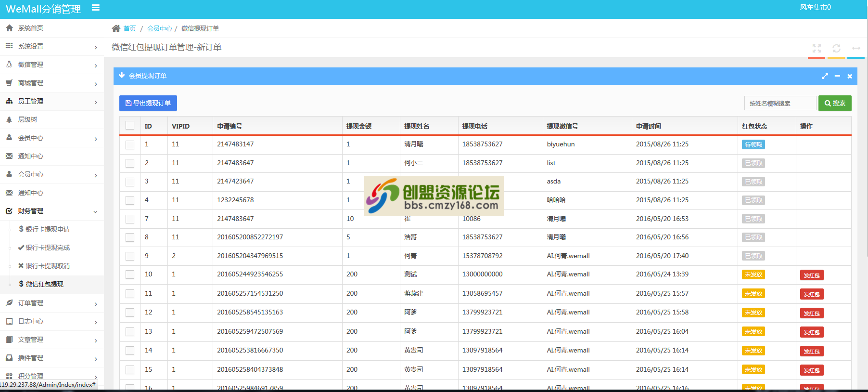This screenshot has width=868, height=392.
Task: Click the 导出提现订单 export button
Action: tap(148, 103)
